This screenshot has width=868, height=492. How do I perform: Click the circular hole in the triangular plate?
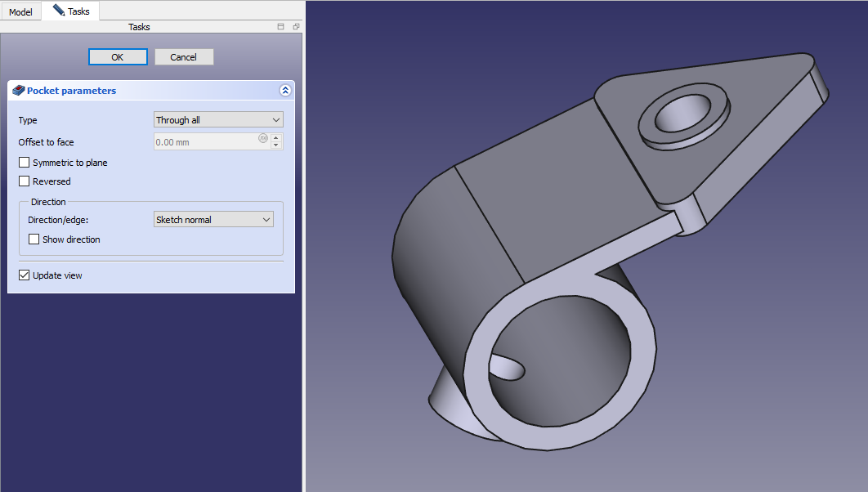coord(681,112)
